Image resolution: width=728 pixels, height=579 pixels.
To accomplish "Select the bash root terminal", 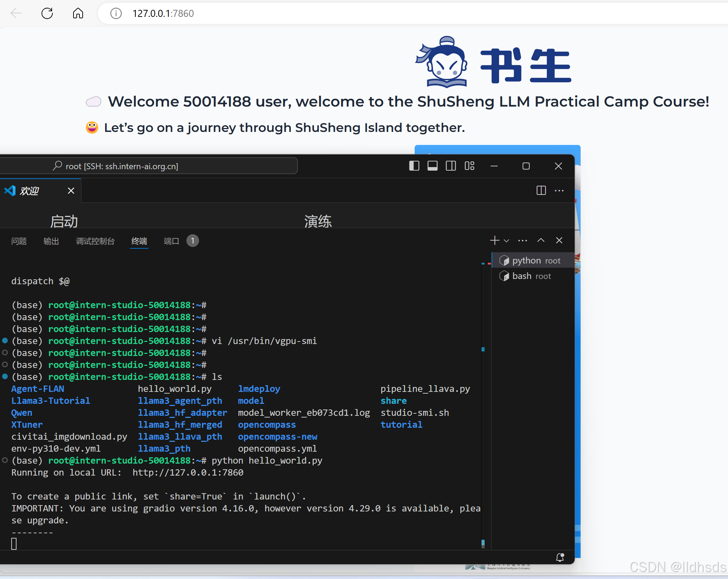I will pos(533,276).
